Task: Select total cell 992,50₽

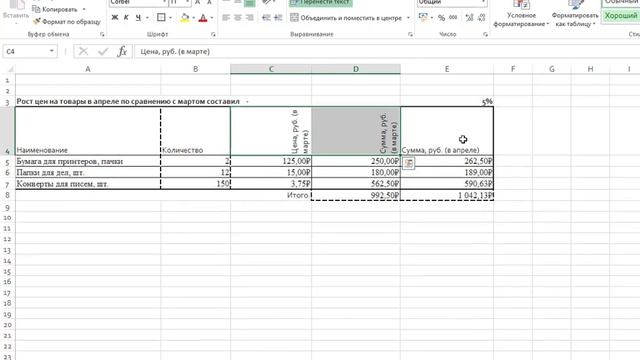Action: [x=356, y=195]
